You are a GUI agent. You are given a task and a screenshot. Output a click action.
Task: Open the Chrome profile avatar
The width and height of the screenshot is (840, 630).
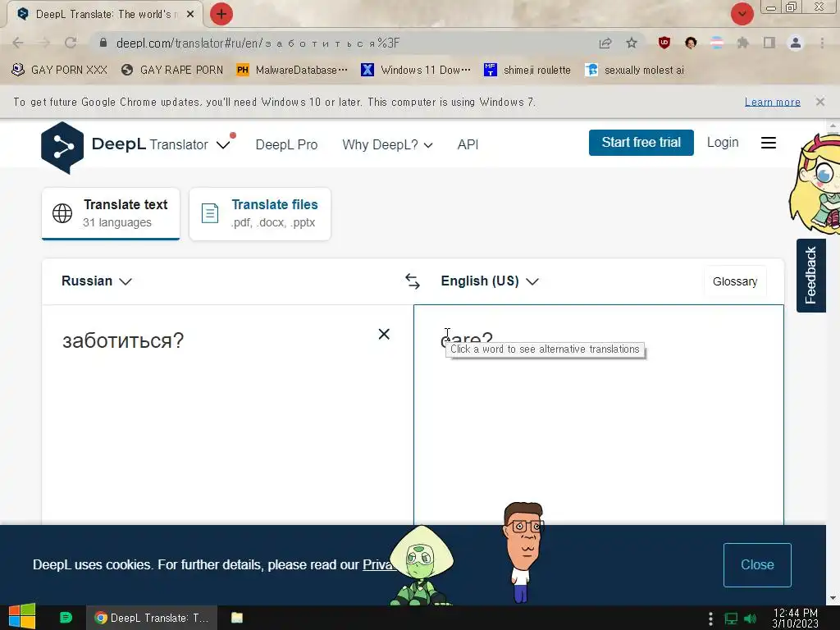[x=796, y=43]
